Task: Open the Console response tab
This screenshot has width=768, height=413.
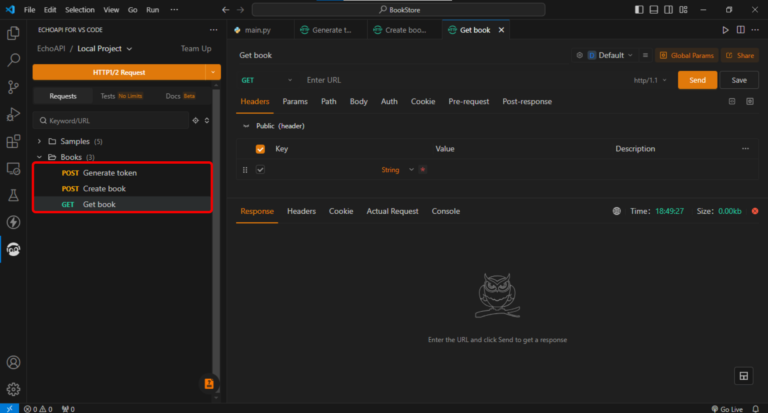Action: (x=445, y=211)
